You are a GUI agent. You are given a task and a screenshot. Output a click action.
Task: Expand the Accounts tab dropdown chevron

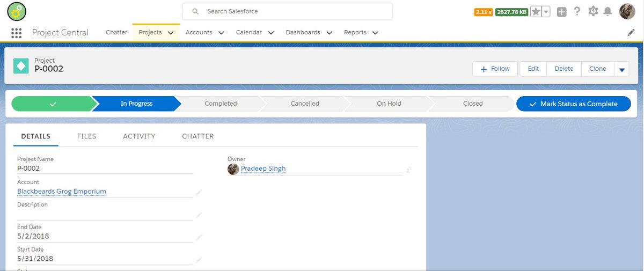(221, 33)
